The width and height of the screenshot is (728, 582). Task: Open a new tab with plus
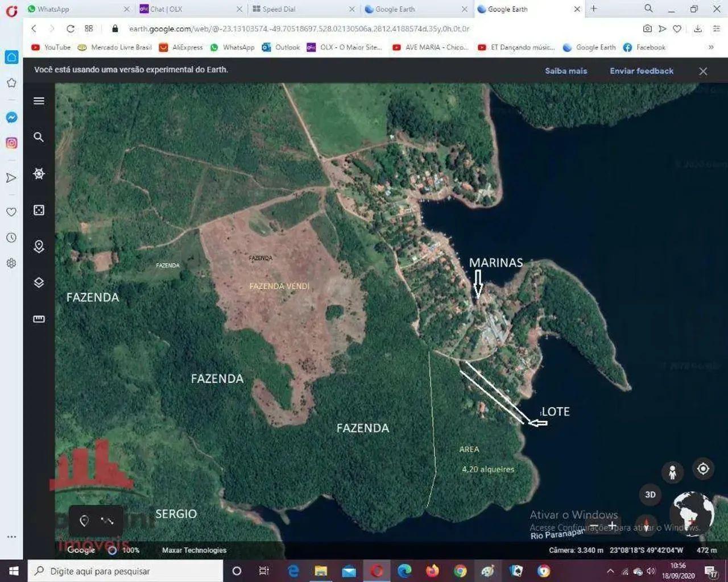click(x=594, y=9)
